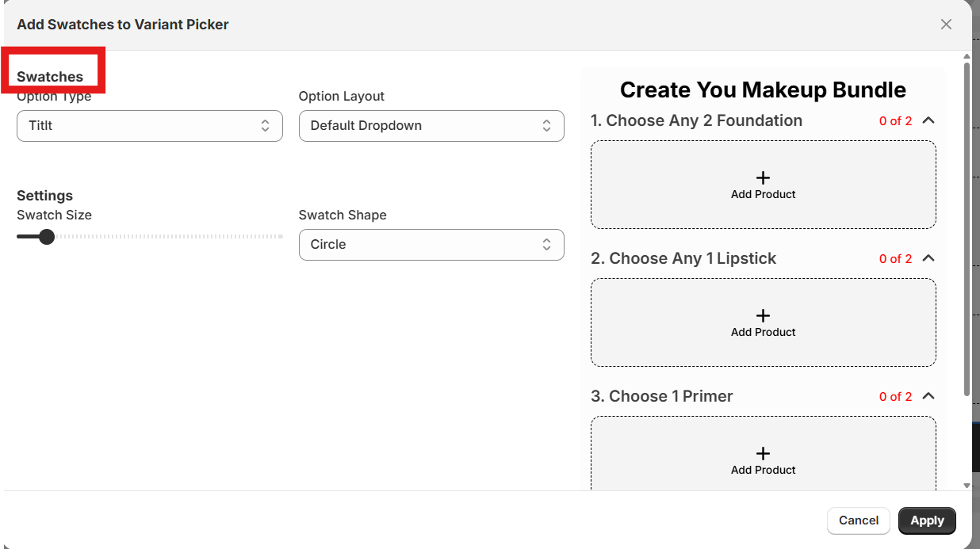Click the plus icon under Primer section
Viewport: 980px width, 549px height.
pos(763,454)
